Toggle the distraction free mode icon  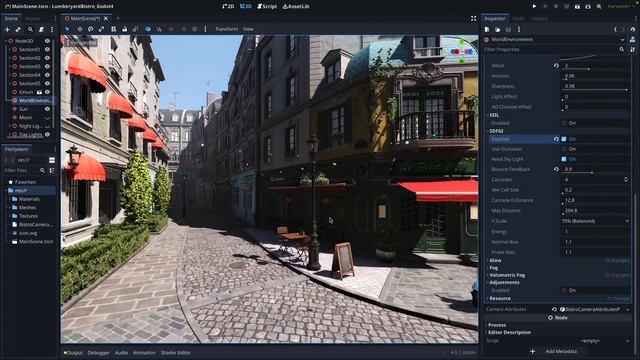tap(473, 18)
